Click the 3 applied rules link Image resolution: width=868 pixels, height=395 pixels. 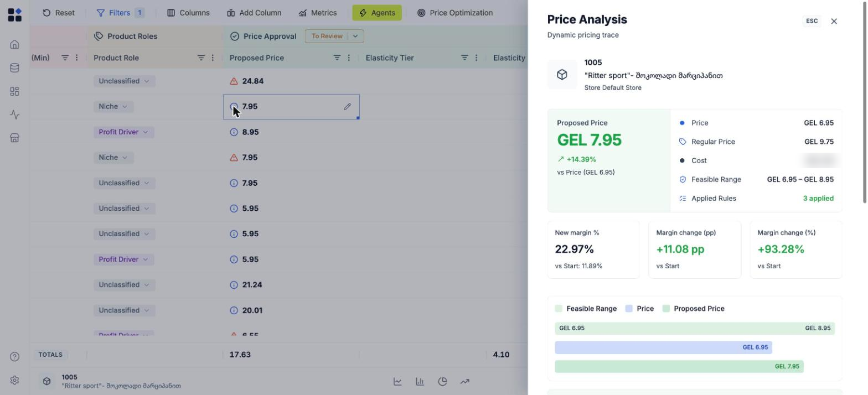point(818,198)
